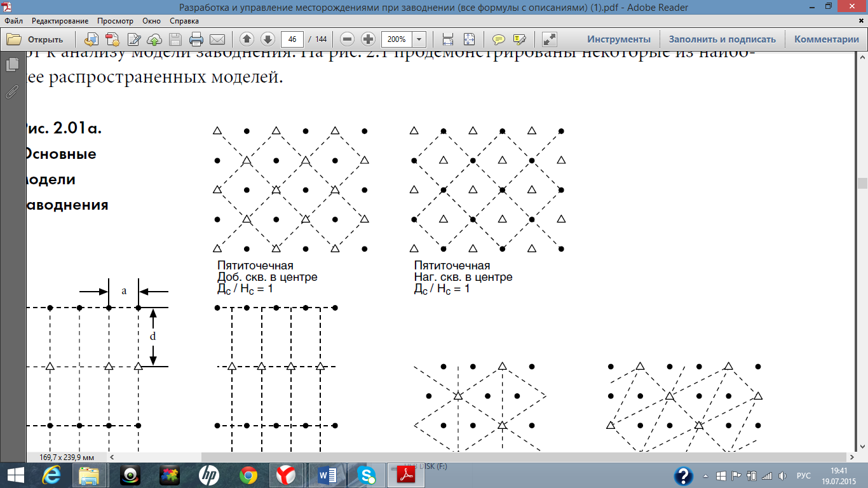Viewport: 868px width, 488px height.
Task: Zoom out with the minus button
Action: pos(348,39)
